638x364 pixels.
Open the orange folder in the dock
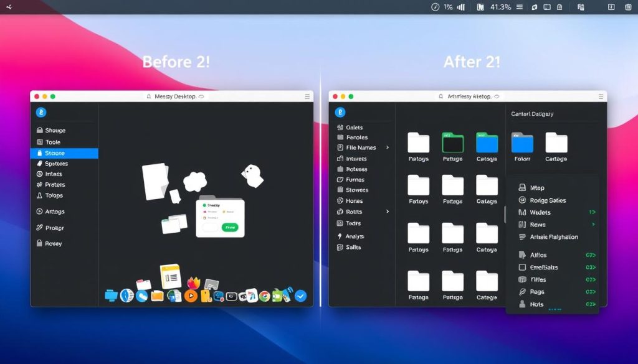pyautogui.click(x=157, y=296)
